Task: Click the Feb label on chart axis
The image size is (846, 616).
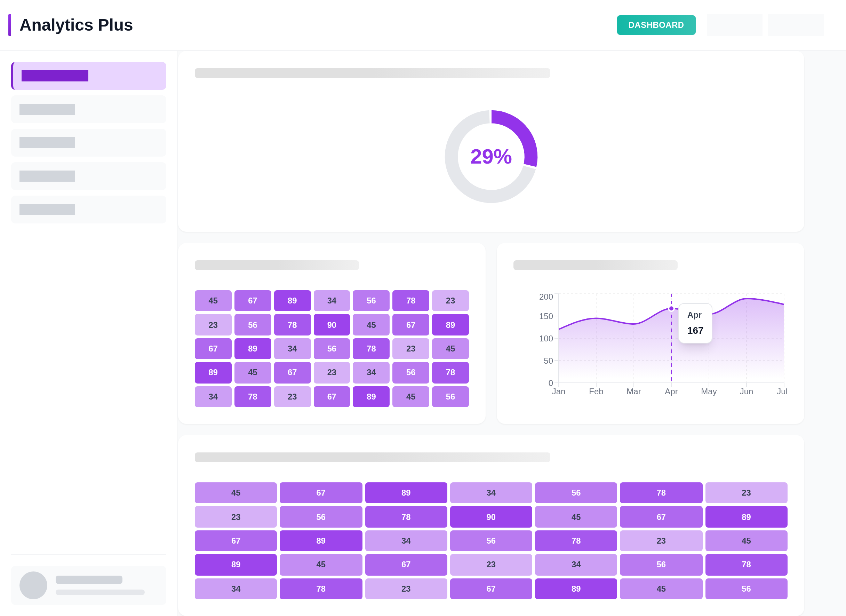Action: click(596, 392)
